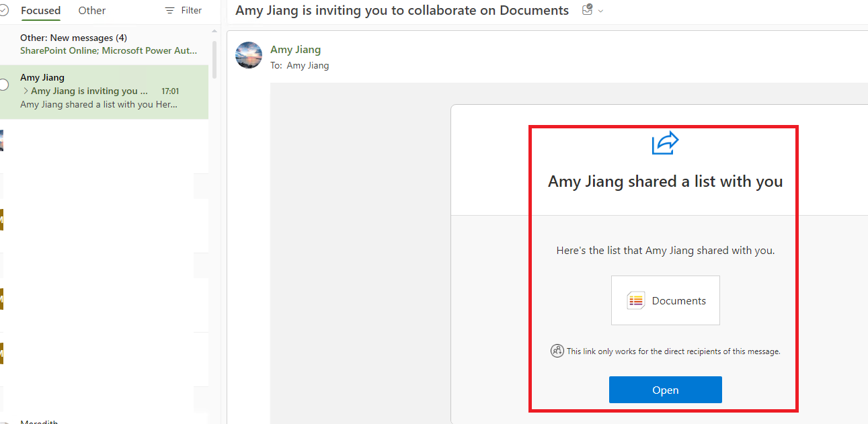Switch to the Focused inbox tab
Image resolution: width=868 pixels, height=424 pixels.
tap(40, 11)
